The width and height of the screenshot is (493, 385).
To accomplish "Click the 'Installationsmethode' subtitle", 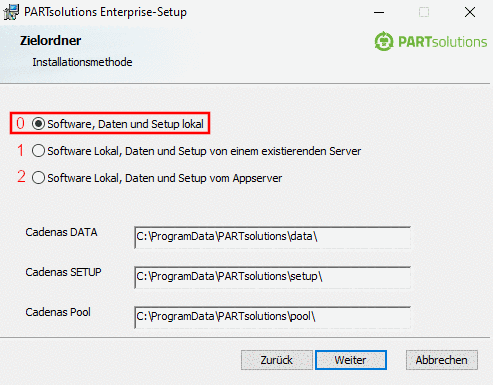I will [x=82, y=62].
